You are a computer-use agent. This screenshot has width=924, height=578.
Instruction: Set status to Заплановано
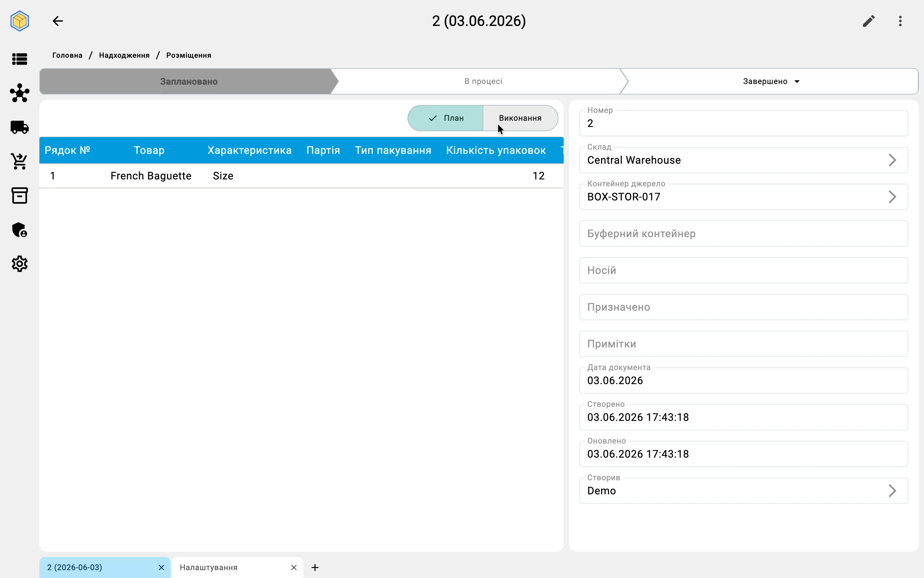pos(189,81)
